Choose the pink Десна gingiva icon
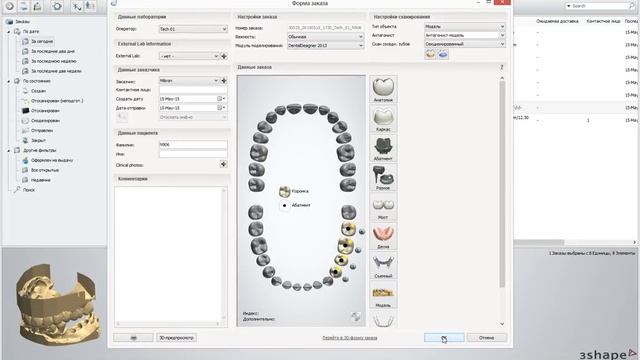This screenshot has width=640, height=360. pyautogui.click(x=383, y=236)
